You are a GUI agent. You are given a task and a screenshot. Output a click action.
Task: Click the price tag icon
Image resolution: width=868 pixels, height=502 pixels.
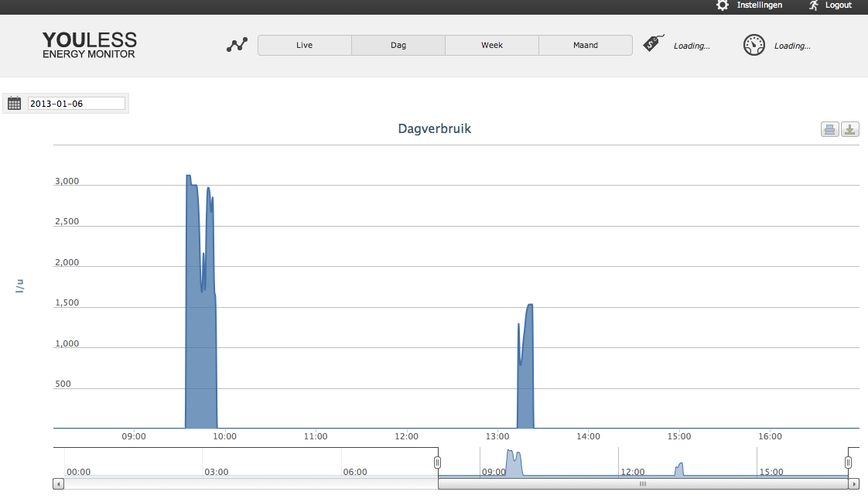coord(653,43)
